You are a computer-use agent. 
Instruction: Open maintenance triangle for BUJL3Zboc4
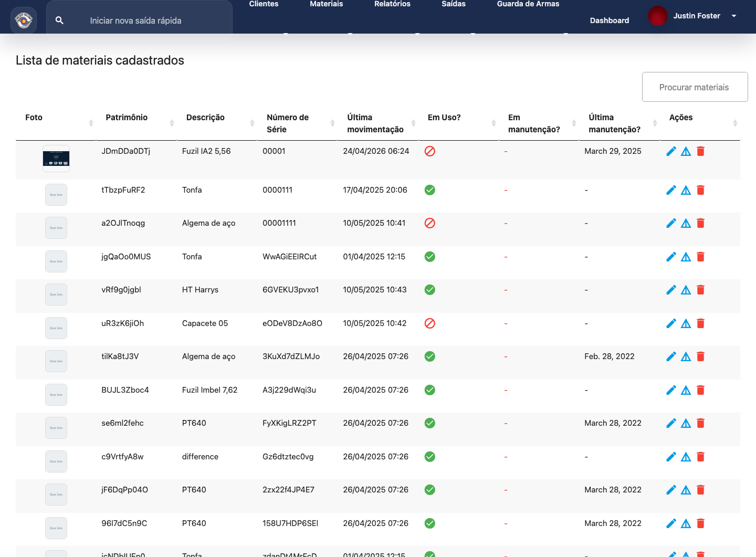coord(686,390)
